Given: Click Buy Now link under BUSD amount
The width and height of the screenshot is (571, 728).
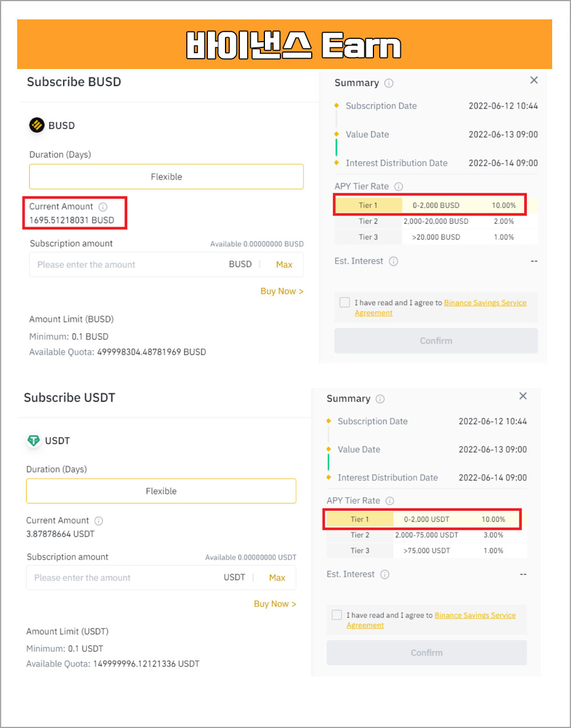Looking at the screenshot, I should [282, 291].
